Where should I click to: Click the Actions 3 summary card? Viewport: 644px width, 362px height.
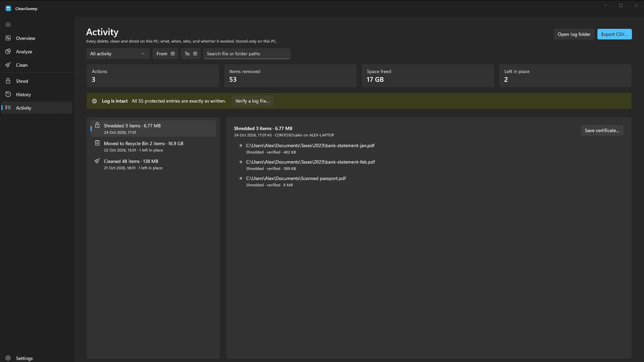point(153,76)
